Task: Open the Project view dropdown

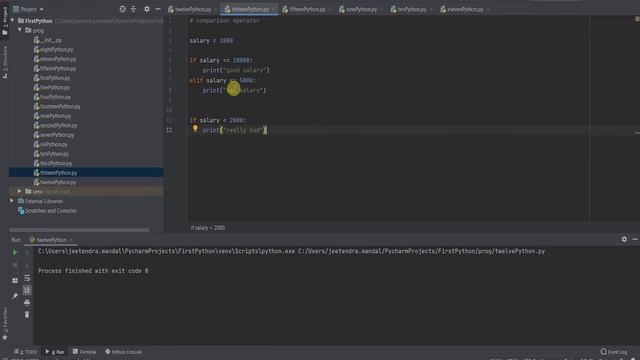Action: tap(29, 9)
